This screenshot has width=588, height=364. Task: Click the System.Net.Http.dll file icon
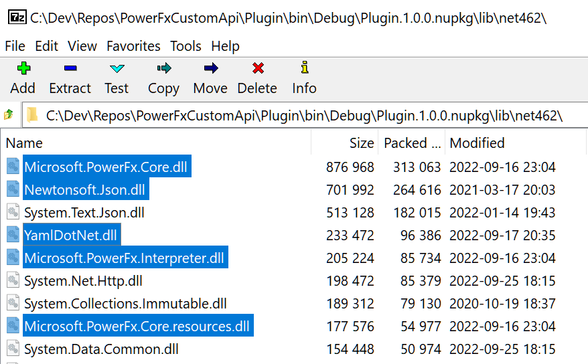point(13,280)
